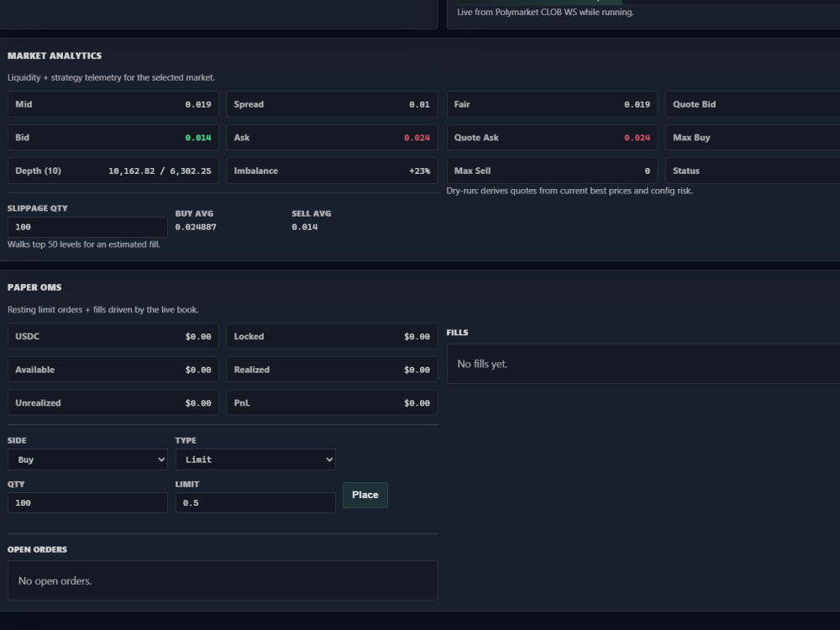Click the Place order button

(365, 495)
